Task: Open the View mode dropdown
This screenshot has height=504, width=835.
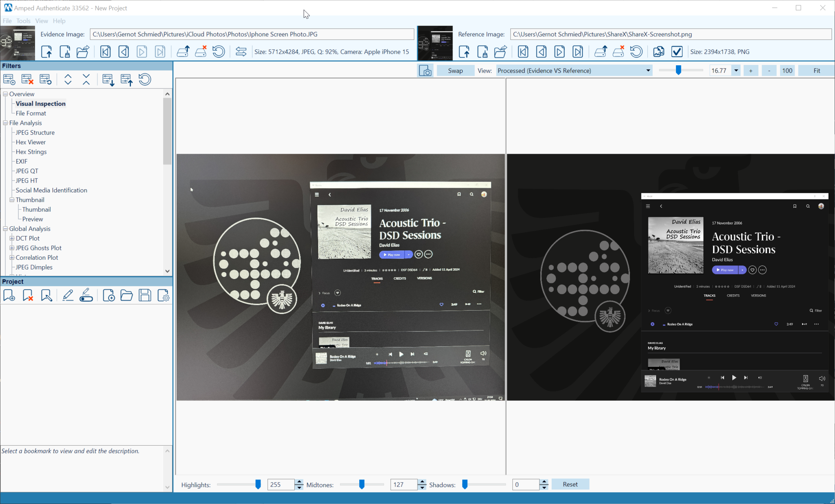Action: click(648, 71)
